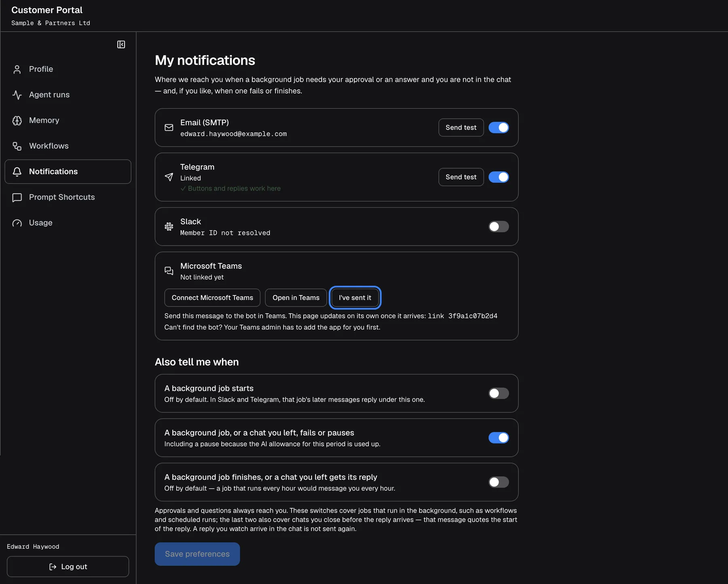The height and width of the screenshot is (584, 728).
Task: Disable the Email (SMTP) notification toggle
Action: point(499,127)
